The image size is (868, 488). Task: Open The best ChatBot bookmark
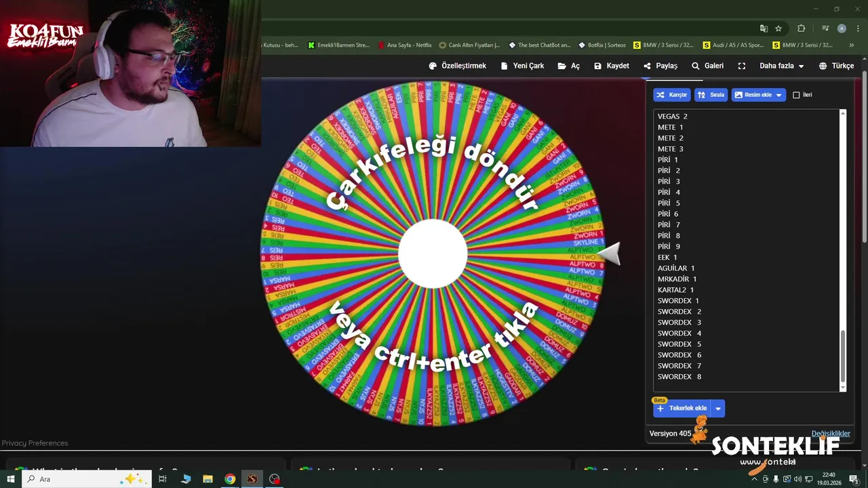point(539,45)
